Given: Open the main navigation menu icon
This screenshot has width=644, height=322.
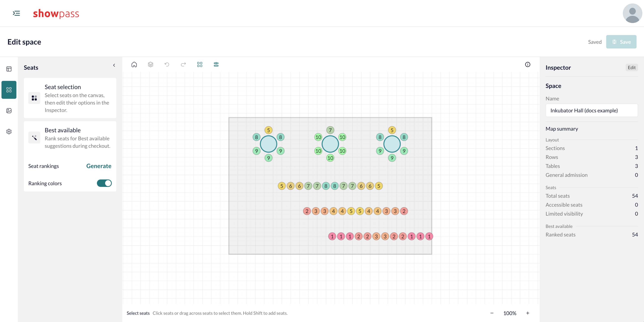Looking at the screenshot, I should (16, 13).
